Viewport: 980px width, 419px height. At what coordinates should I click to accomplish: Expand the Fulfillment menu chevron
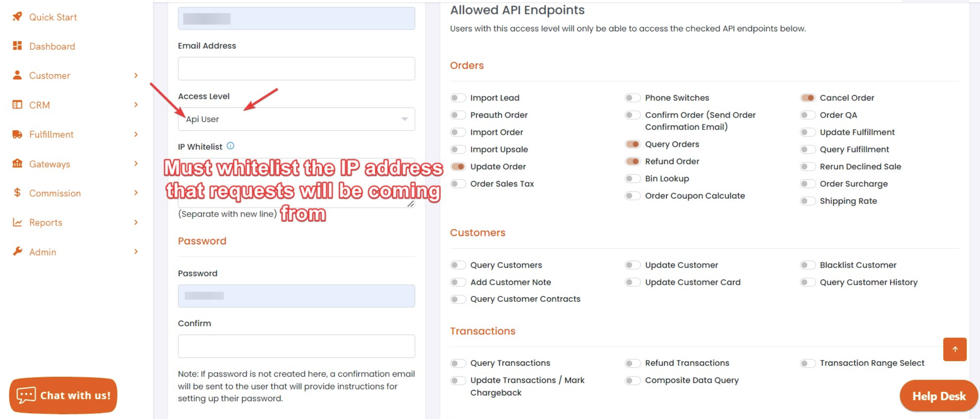coord(136,134)
